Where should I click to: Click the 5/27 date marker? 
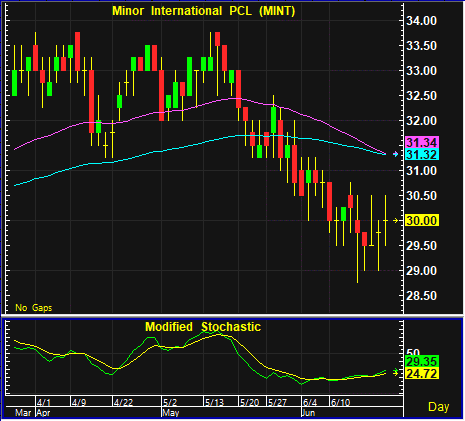(277, 402)
